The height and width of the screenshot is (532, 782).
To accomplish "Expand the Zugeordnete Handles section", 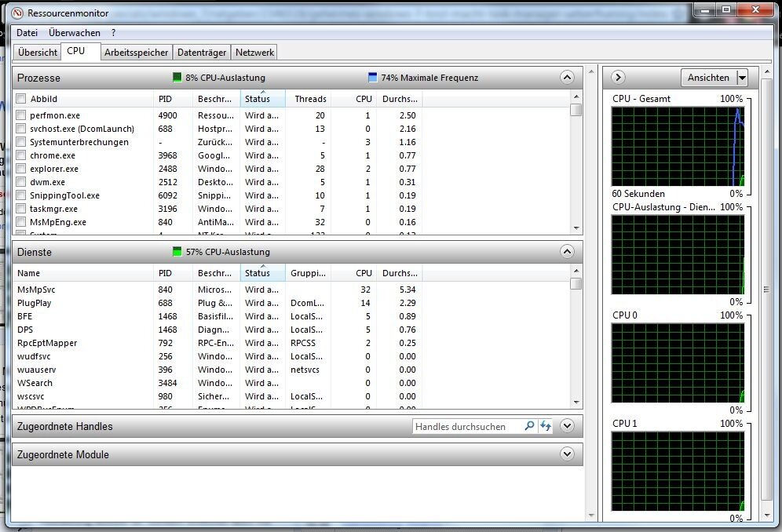I will 567,426.
